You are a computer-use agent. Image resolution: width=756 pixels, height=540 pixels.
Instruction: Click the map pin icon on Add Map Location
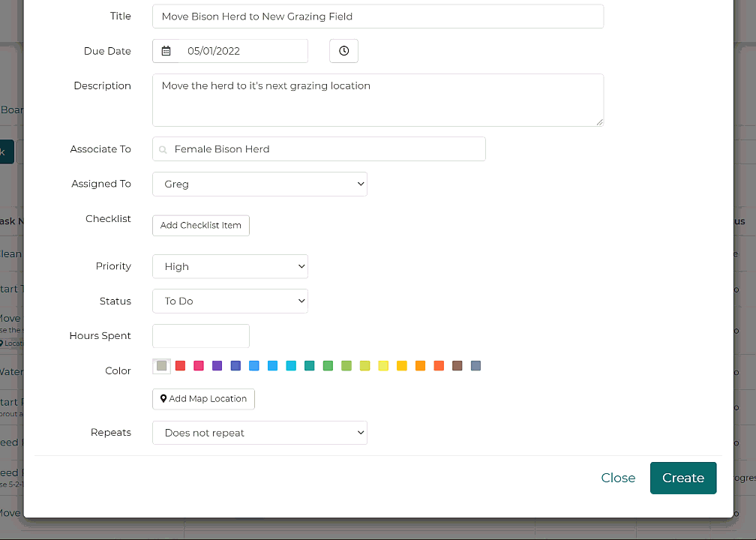(163, 399)
